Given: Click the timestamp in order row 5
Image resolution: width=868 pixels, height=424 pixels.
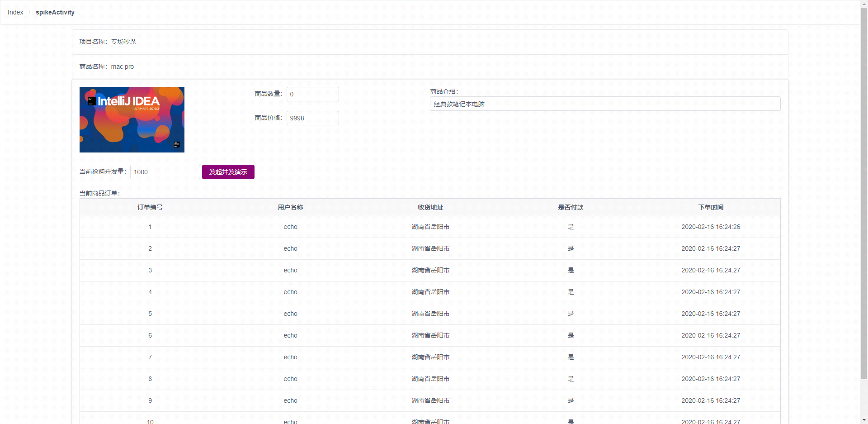Looking at the screenshot, I should pyautogui.click(x=711, y=314).
